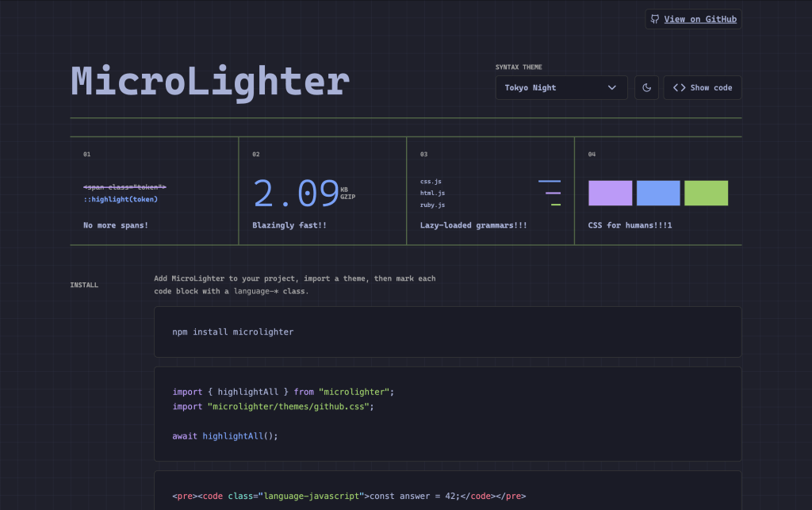The height and width of the screenshot is (510, 812).
Task: Click the KB GZIP unit label
Action: [347, 193]
